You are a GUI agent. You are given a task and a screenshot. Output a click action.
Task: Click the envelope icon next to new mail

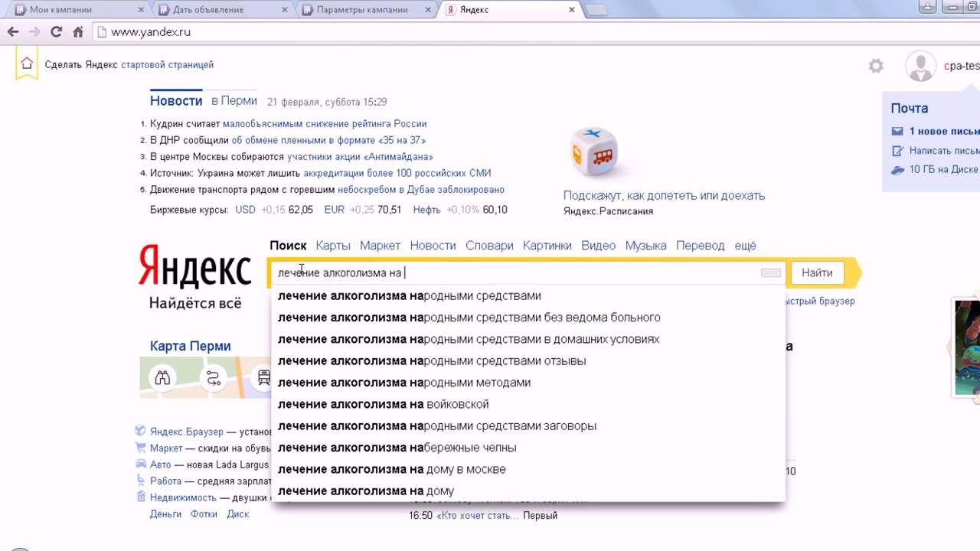pyautogui.click(x=897, y=131)
